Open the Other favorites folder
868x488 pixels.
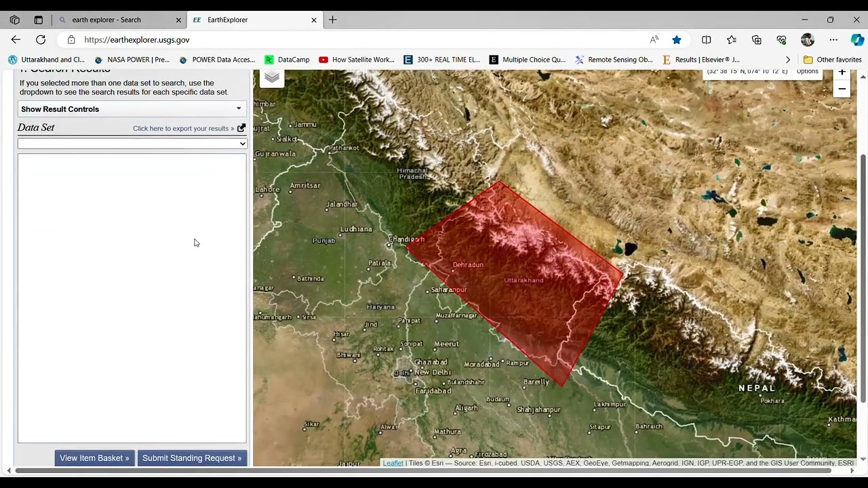pyautogui.click(x=832, y=60)
